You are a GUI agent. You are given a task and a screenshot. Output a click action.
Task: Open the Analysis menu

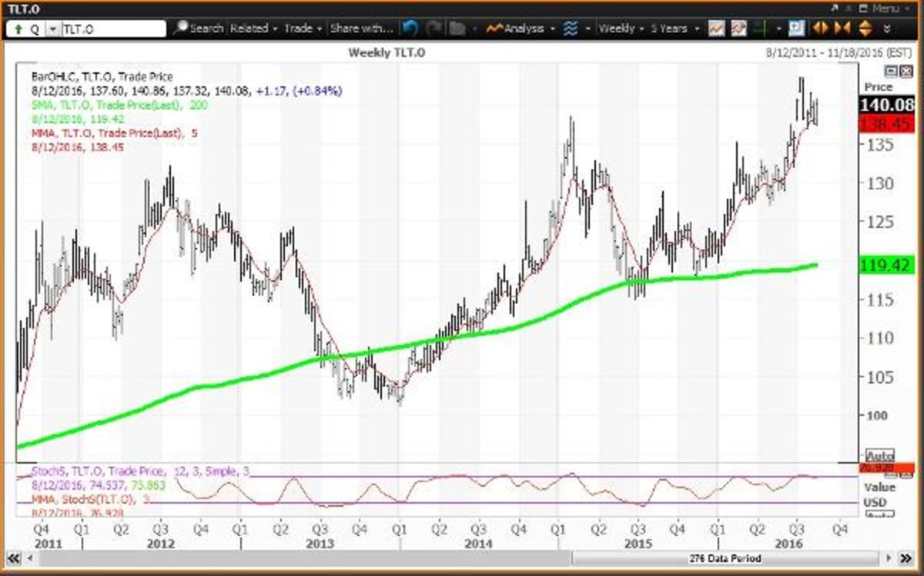coord(522,28)
